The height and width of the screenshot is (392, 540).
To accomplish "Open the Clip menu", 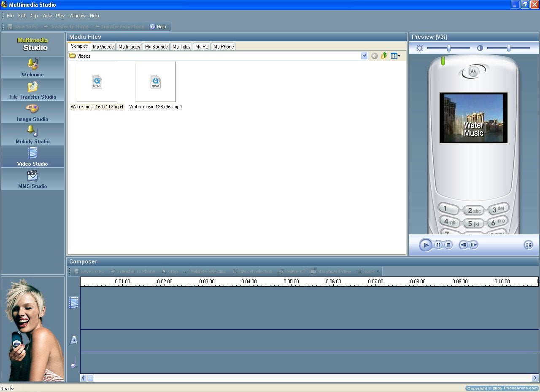I will (x=34, y=16).
